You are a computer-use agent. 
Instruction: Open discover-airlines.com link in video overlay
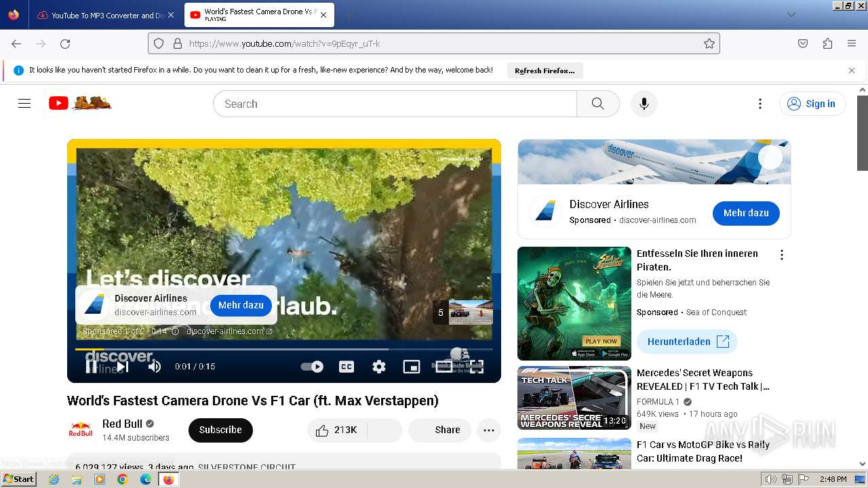(229, 331)
